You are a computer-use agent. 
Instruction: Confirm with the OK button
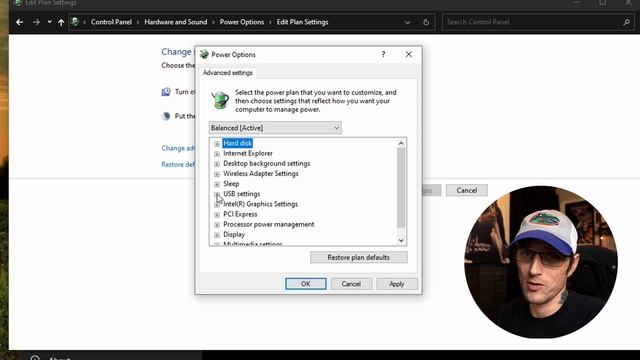click(x=306, y=284)
